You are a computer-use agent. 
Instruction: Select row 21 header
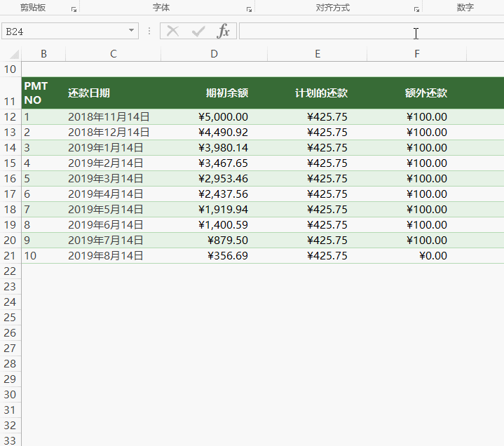point(11,256)
